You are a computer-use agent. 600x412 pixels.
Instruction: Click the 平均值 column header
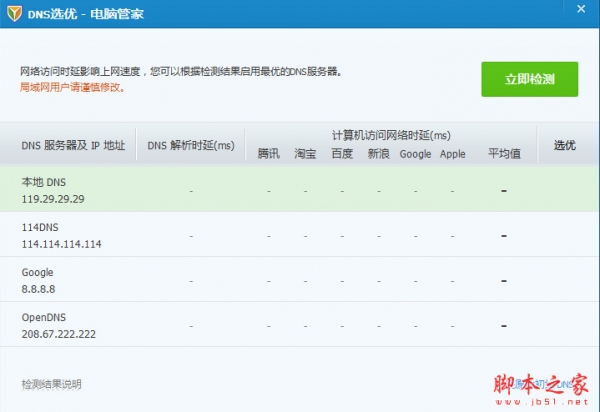pos(504,154)
